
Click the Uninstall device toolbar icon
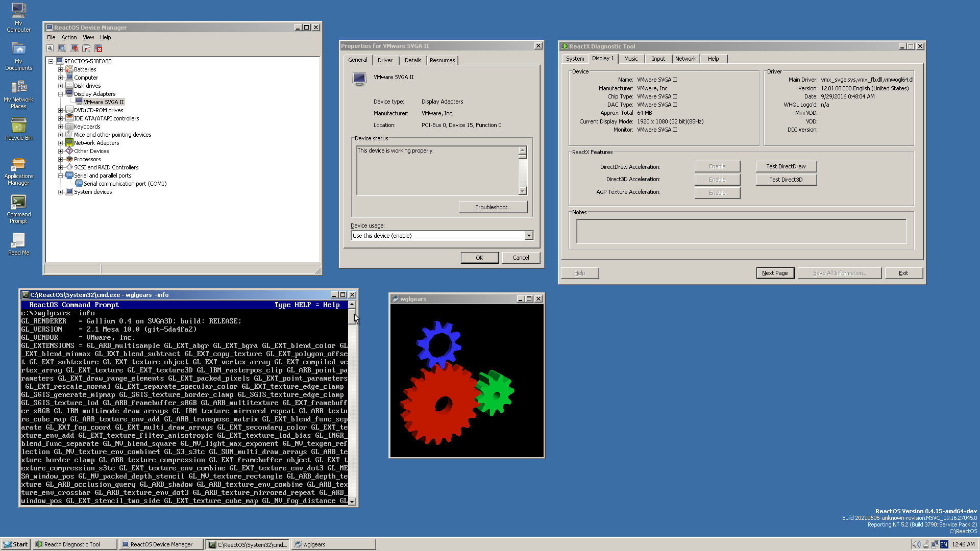(x=87, y=48)
